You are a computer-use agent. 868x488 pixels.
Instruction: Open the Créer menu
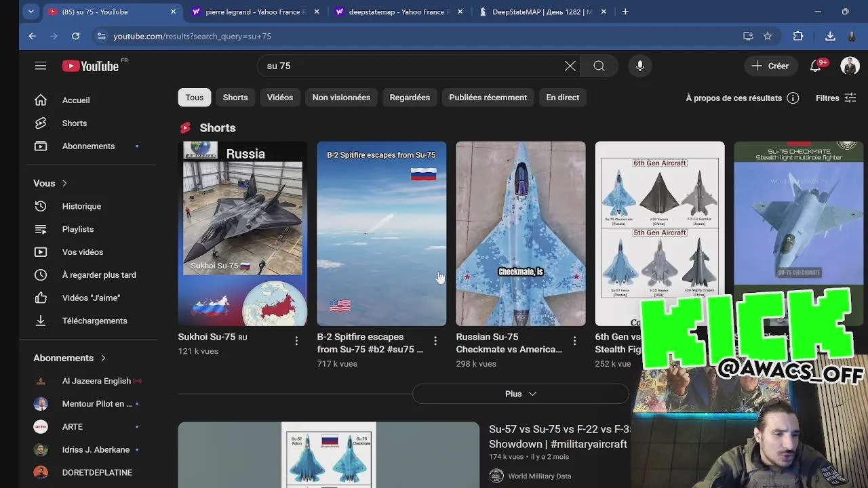[x=770, y=66]
